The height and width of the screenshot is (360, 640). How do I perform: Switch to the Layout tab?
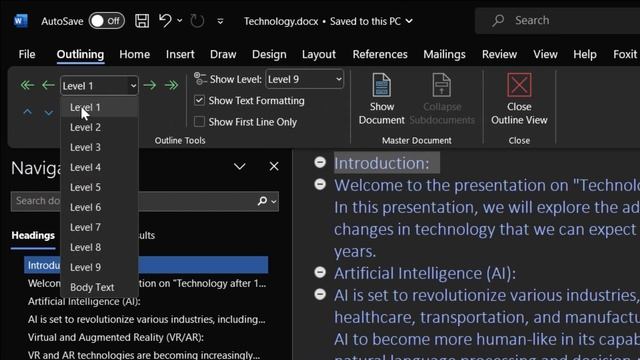tap(319, 54)
